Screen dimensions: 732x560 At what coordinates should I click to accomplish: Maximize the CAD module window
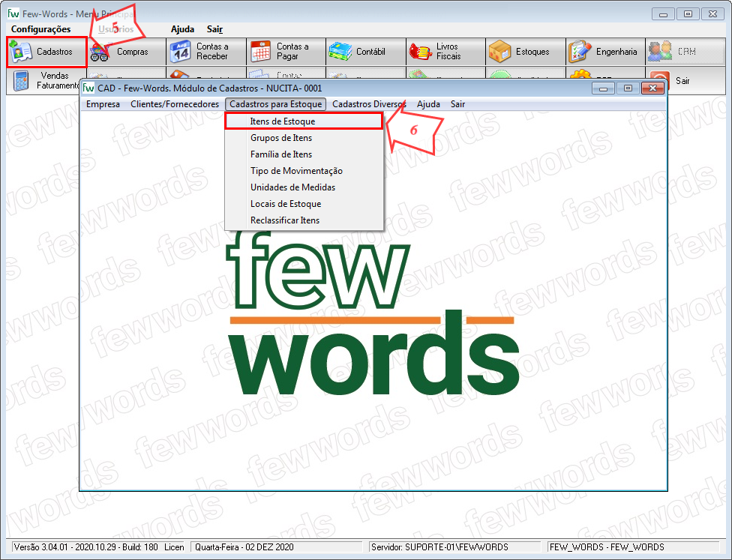pos(628,88)
